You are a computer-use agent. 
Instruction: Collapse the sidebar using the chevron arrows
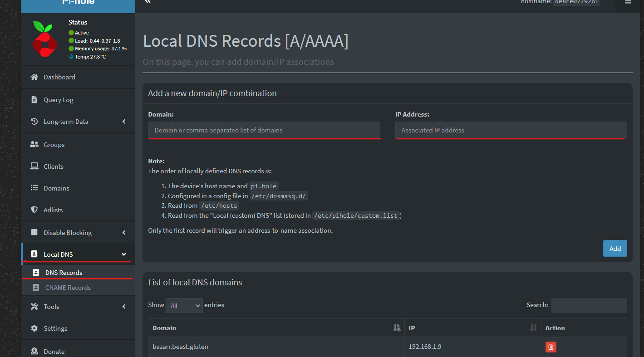pos(147,2)
